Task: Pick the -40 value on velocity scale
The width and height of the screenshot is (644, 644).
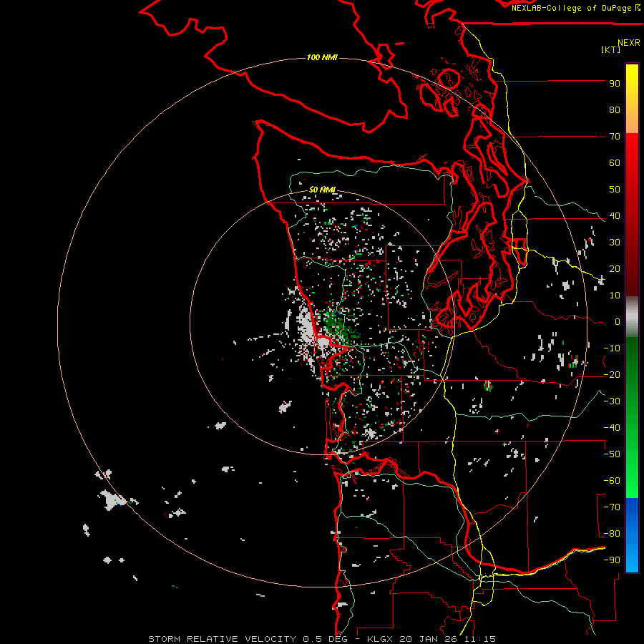Action: point(612,428)
